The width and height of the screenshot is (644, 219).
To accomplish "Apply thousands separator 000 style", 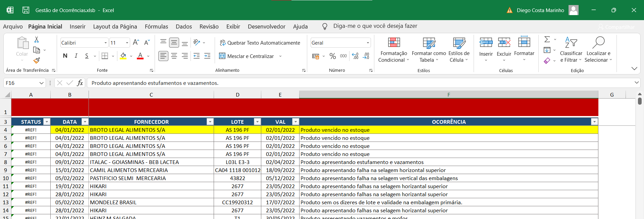I will click(343, 56).
